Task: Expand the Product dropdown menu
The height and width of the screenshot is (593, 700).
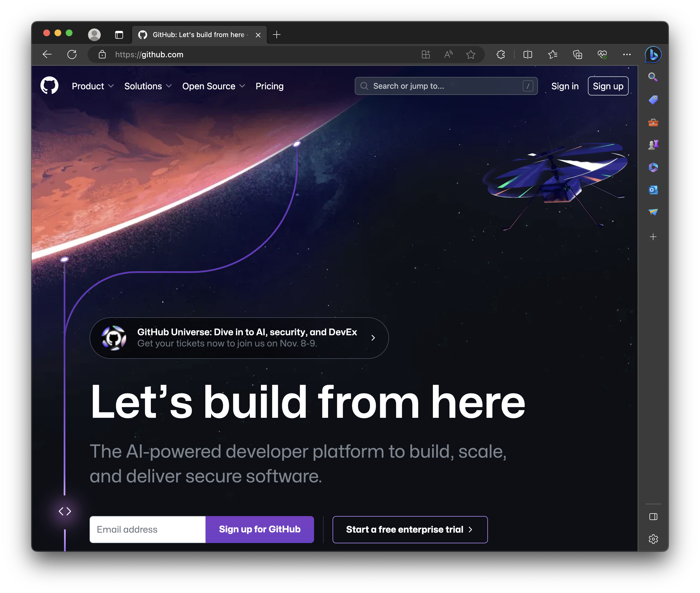Action: tap(92, 86)
